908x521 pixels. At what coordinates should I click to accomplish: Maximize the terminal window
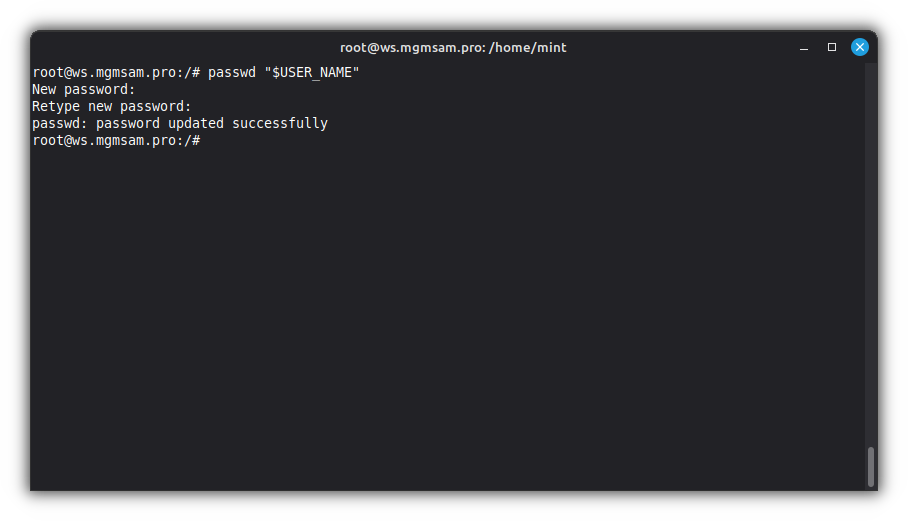(831, 47)
